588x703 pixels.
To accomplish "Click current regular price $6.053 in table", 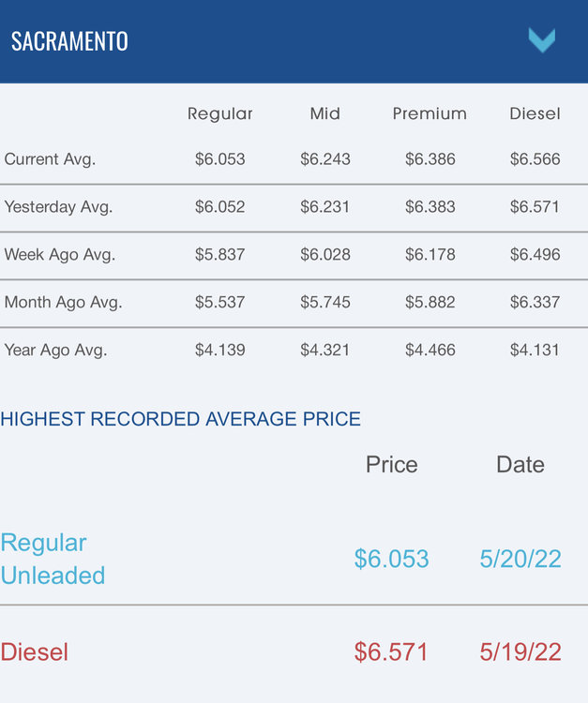I will [219, 159].
